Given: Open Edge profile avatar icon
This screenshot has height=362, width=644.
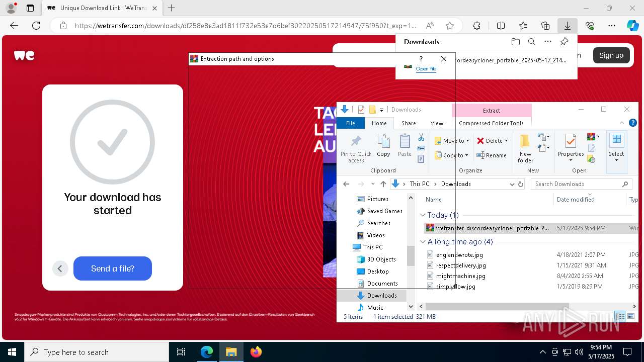Looking at the screenshot, I should 11,8.
